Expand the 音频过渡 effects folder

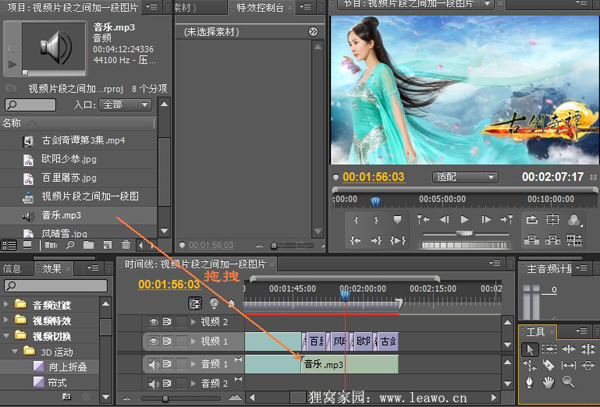coord(6,304)
